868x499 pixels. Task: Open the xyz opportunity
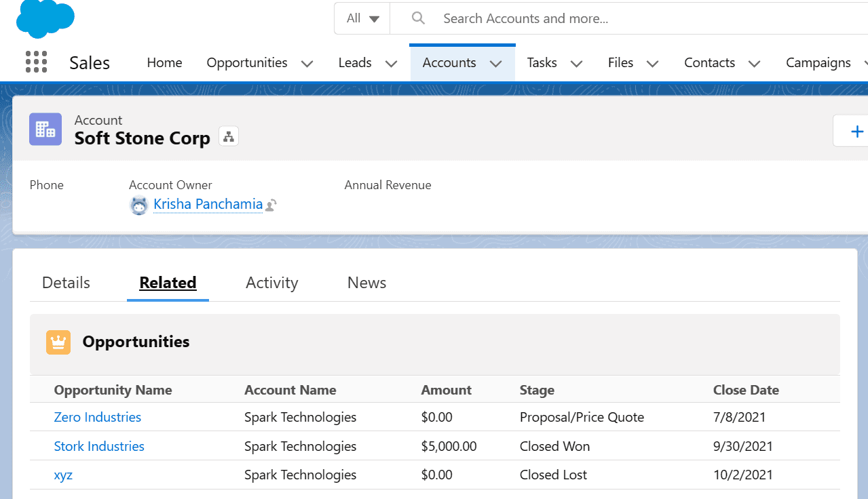coord(63,475)
